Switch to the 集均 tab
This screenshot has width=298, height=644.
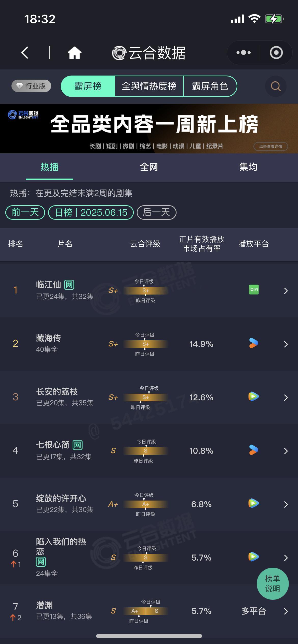click(x=248, y=167)
